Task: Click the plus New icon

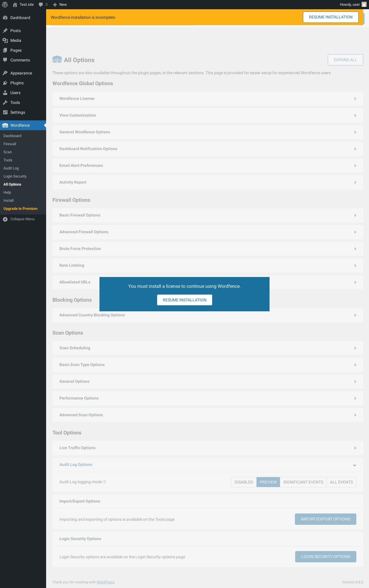Action: (x=55, y=5)
